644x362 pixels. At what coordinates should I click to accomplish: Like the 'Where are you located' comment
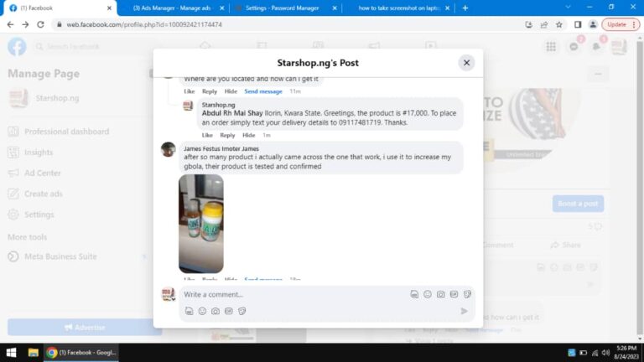(189, 91)
